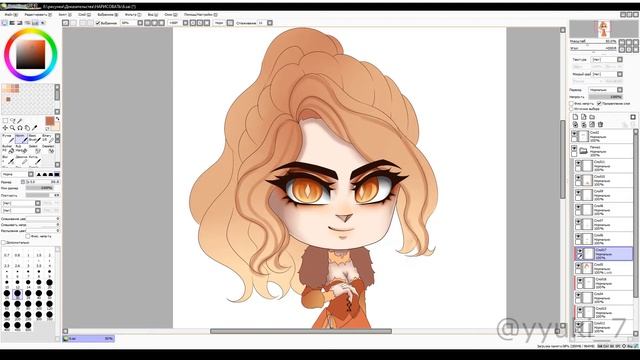
Task: Click navigator rotate clockwise button
Action: (629, 49)
